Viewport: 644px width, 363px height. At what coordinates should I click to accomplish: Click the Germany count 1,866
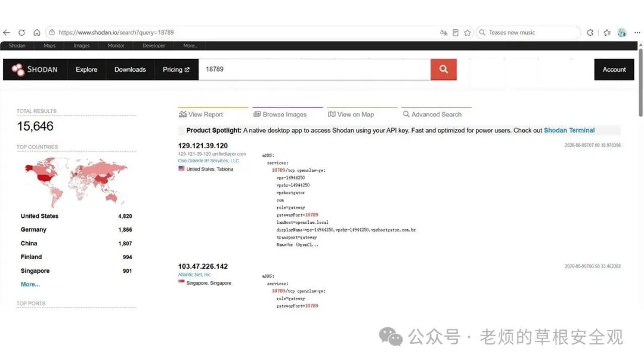tap(125, 230)
